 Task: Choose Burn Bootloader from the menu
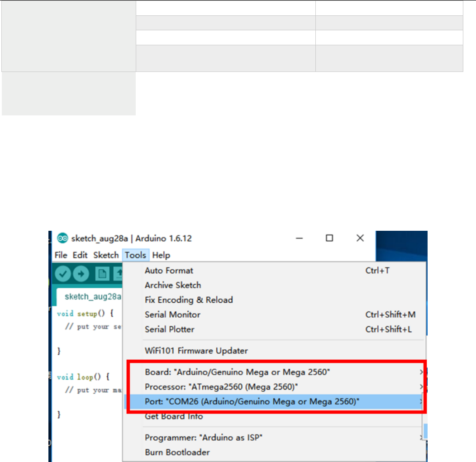point(274,452)
